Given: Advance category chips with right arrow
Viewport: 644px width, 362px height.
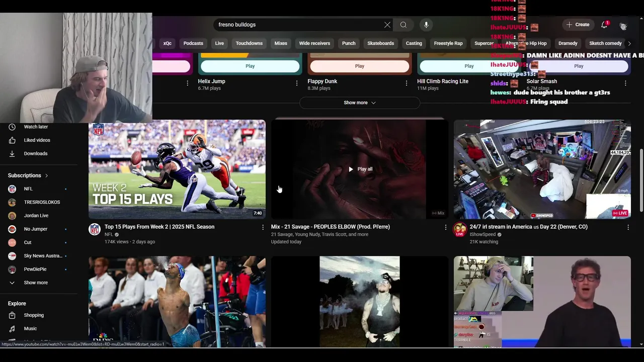Looking at the screenshot, I should coord(629,44).
